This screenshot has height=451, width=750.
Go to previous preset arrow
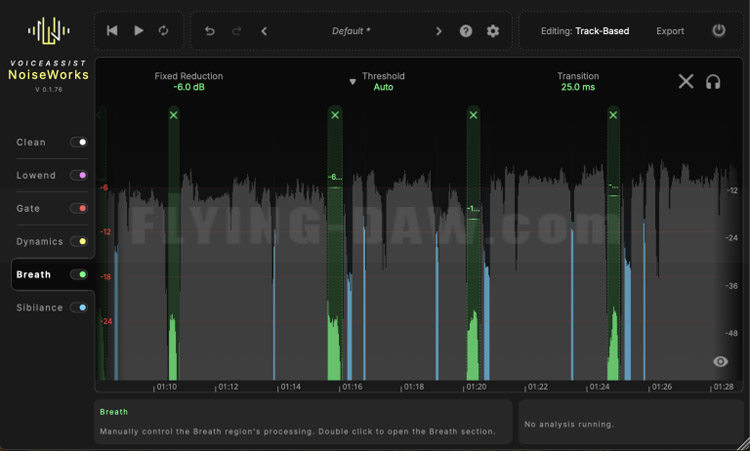coord(264,31)
